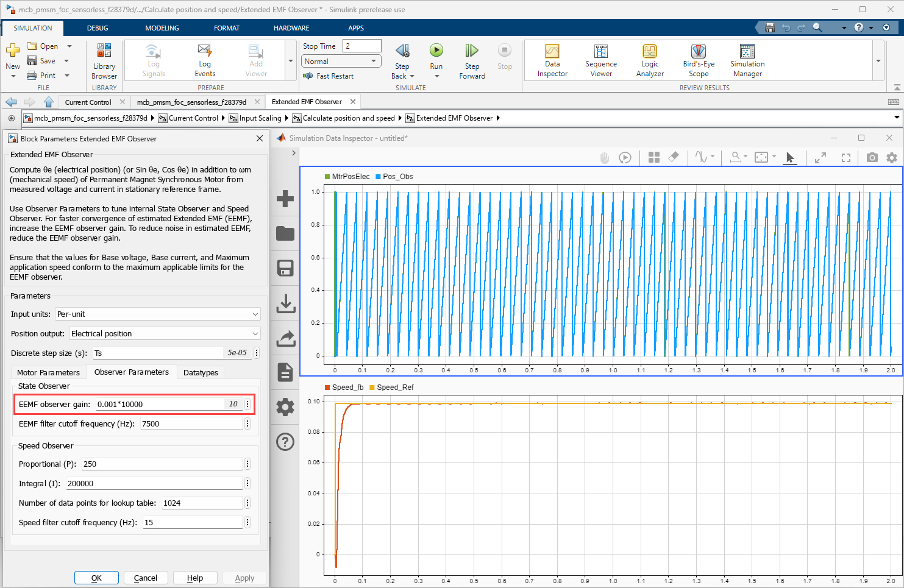Open the Data Inspector tool
Viewport: 904px width, 588px height.
[552, 60]
